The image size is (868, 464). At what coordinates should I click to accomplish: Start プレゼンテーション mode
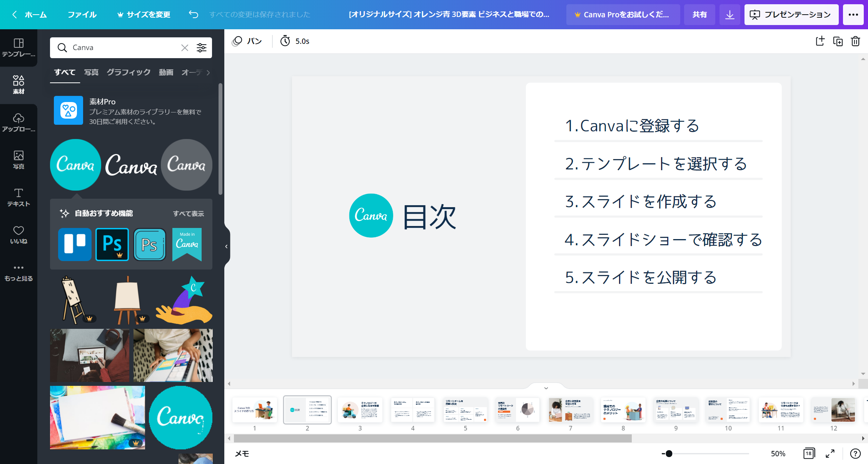tap(791, 15)
